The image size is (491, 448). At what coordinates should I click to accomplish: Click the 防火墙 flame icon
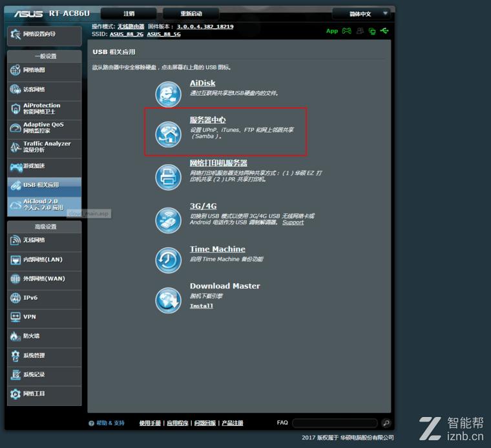tap(15, 336)
